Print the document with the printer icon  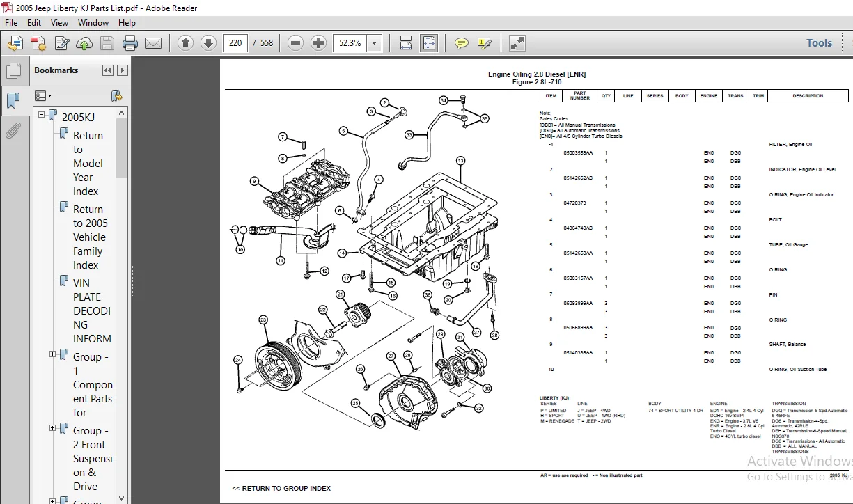(130, 43)
